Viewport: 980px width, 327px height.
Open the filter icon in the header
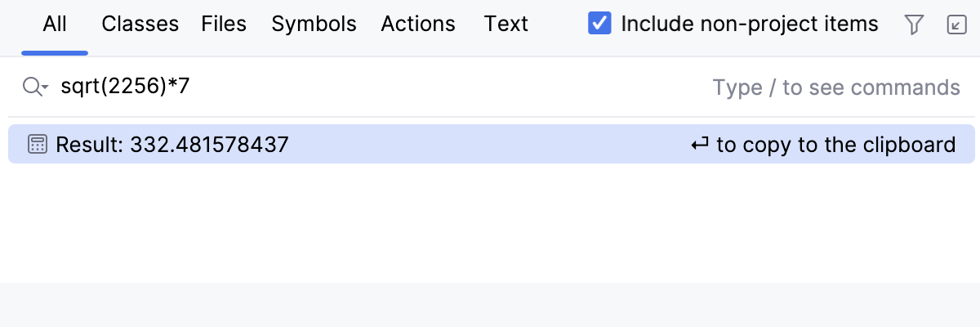click(x=914, y=25)
